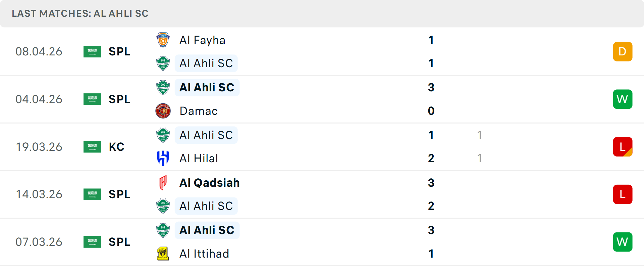Image resolution: width=644 pixels, height=266 pixels.
Task: Click the Saudi flag icon next to KC label
Action: point(92,147)
